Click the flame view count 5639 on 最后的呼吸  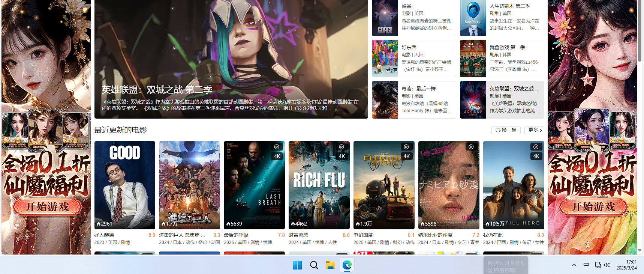[234, 224]
